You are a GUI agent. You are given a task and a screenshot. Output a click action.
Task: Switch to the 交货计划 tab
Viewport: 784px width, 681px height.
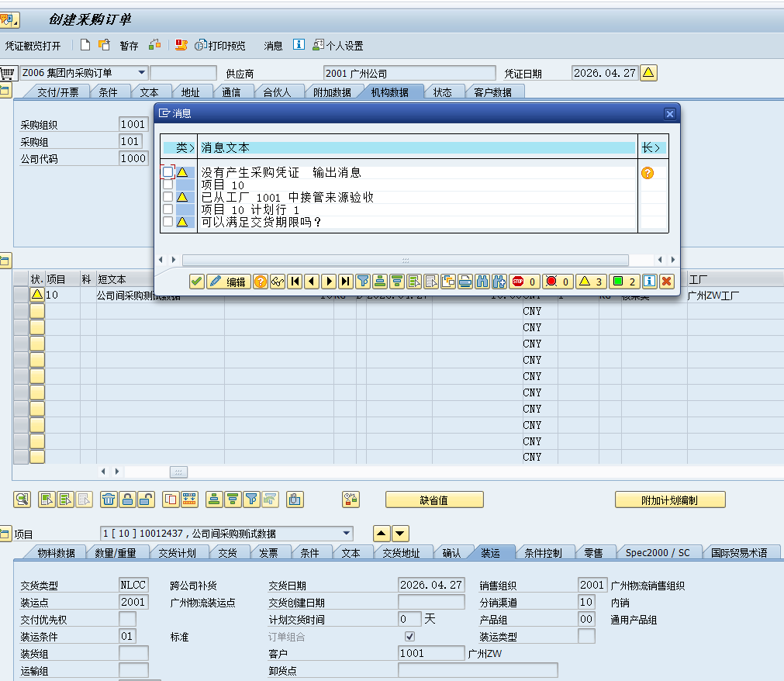pos(178,553)
